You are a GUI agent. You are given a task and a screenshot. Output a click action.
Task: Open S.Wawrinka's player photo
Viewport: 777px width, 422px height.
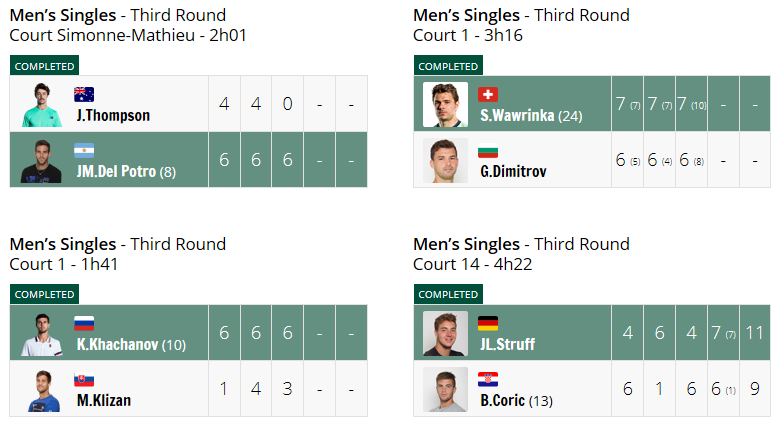coord(445,105)
